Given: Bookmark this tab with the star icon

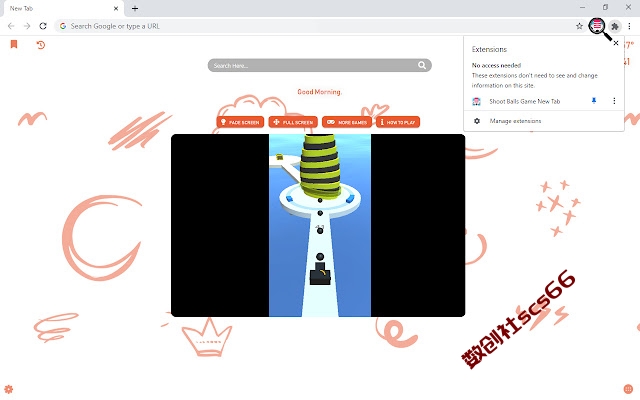Looking at the screenshot, I should click(579, 26).
